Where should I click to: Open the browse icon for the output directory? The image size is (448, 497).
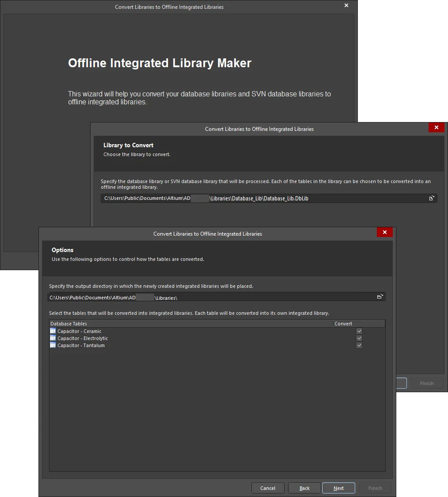pyautogui.click(x=380, y=297)
